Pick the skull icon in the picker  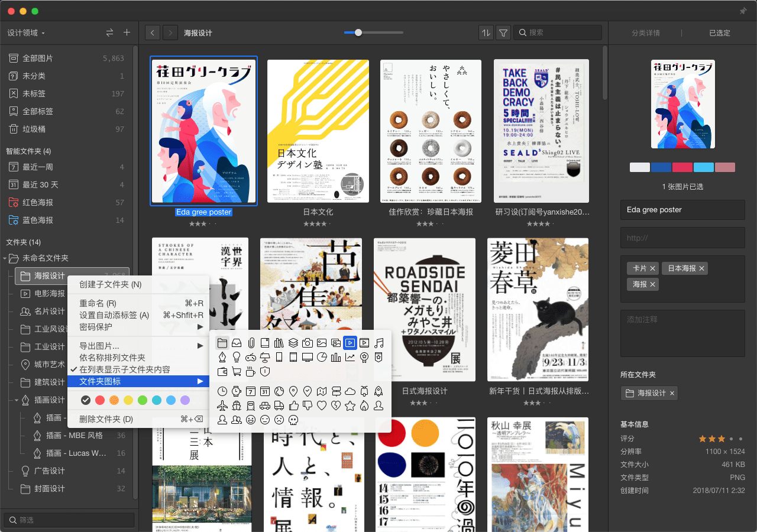(x=293, y=420)
